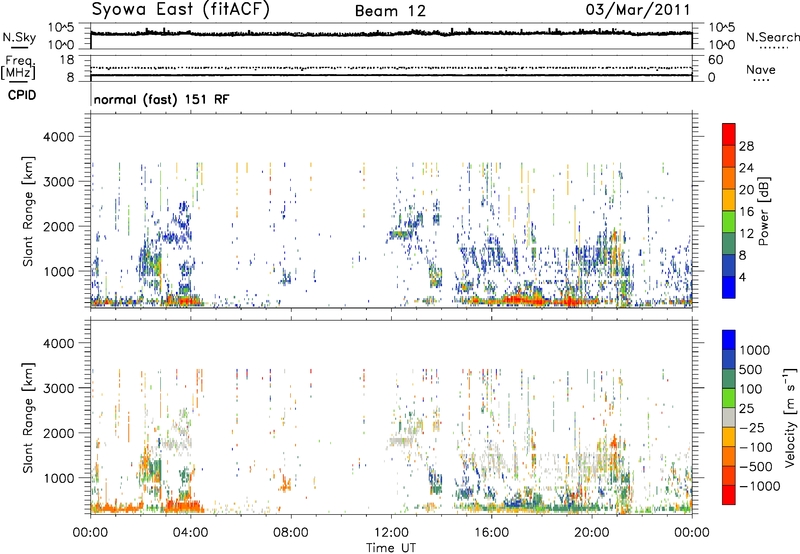Click the '04:00' time tick label
This screenshot has height=554, width=800.
click(190, 533)
